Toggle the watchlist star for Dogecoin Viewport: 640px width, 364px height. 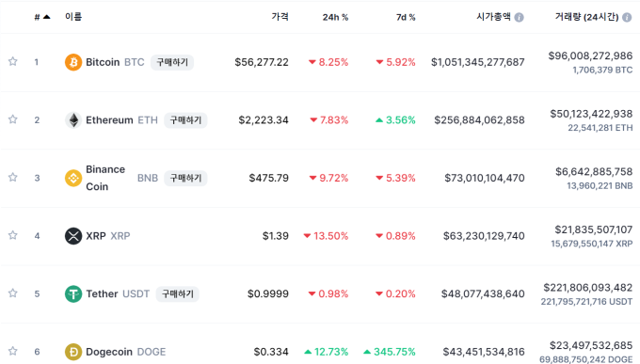coord(13,351)
